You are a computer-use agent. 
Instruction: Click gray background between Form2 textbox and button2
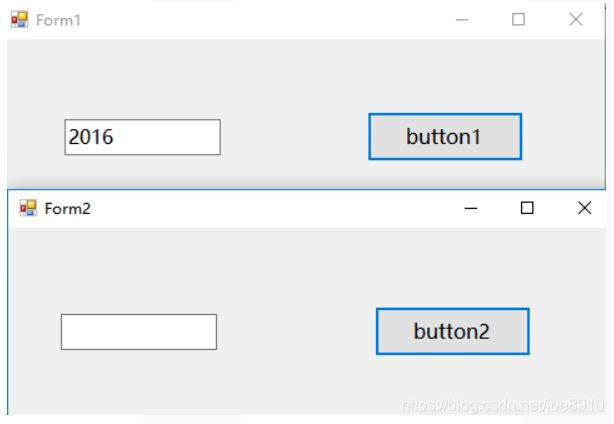click(x=297, y=332)
